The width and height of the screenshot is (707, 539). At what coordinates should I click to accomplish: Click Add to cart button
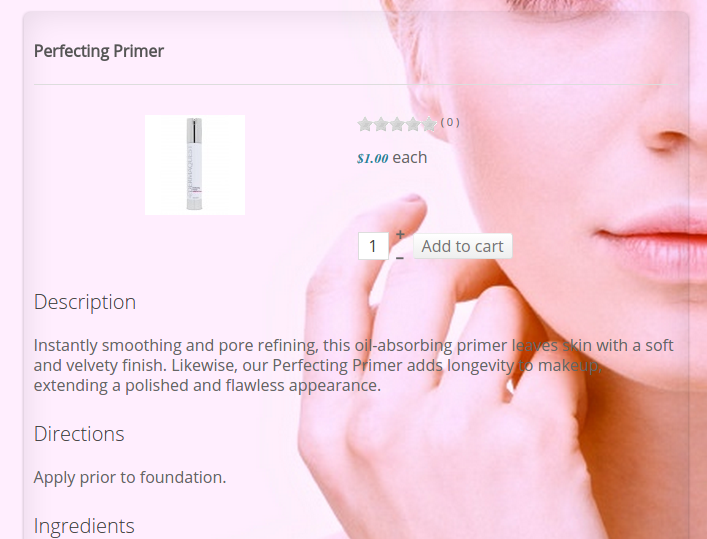coord(463,246)
